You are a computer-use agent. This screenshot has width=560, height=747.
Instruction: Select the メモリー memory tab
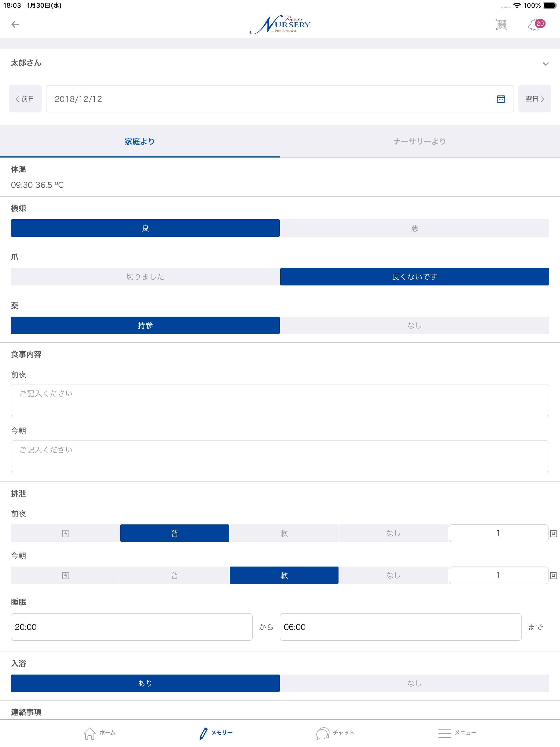click(x=216, y=733)
